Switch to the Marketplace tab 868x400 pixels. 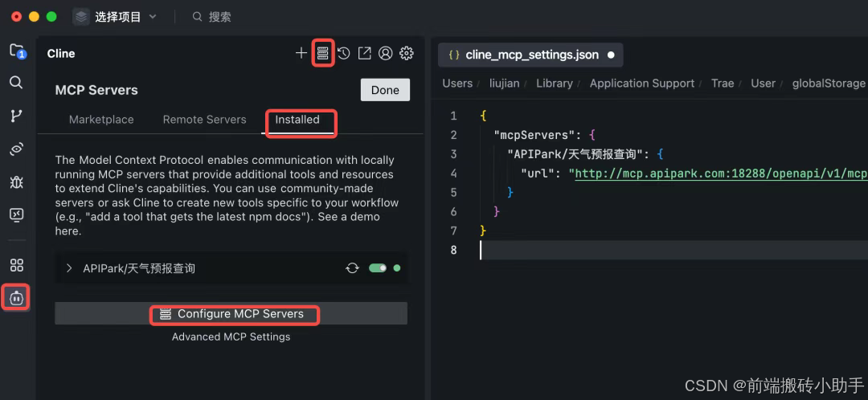(101, 120)
